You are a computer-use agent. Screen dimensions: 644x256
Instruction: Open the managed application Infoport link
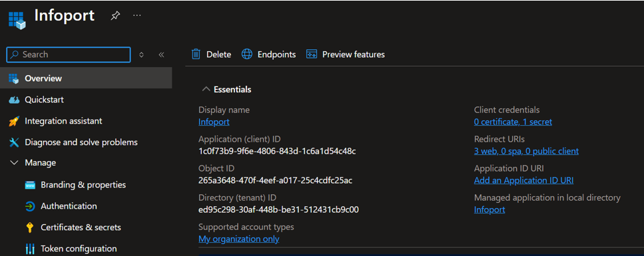click(x=489, y=209)
